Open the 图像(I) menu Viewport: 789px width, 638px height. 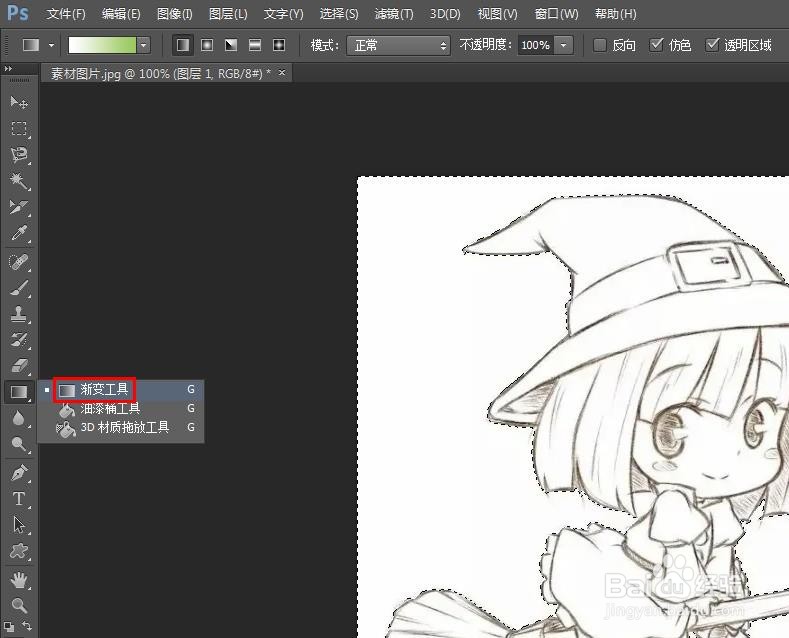pos(175,14)
